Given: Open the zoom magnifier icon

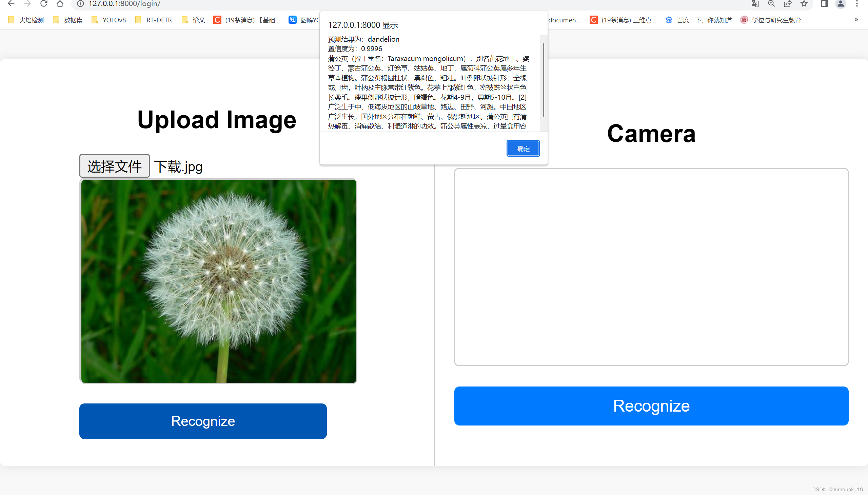Looking at the screenshot, I should pyautogui.click(x=771, y=4).
